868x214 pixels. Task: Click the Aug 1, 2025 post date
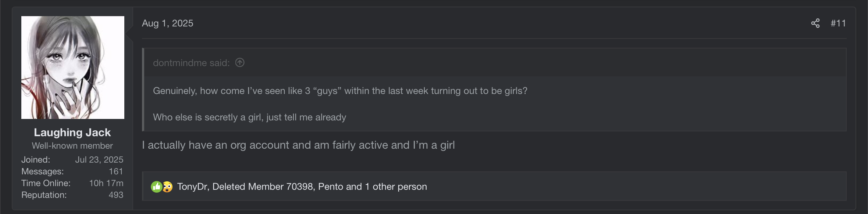tap(167, 23)
